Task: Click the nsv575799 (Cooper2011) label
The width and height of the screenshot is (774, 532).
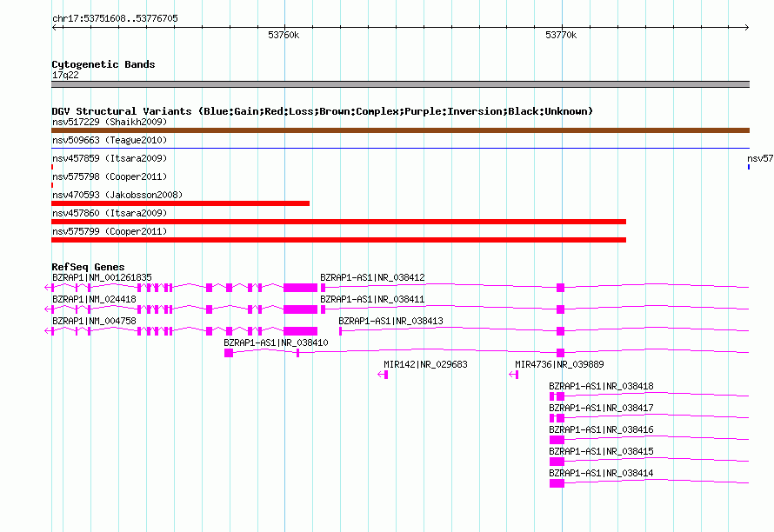Action: 110,231
